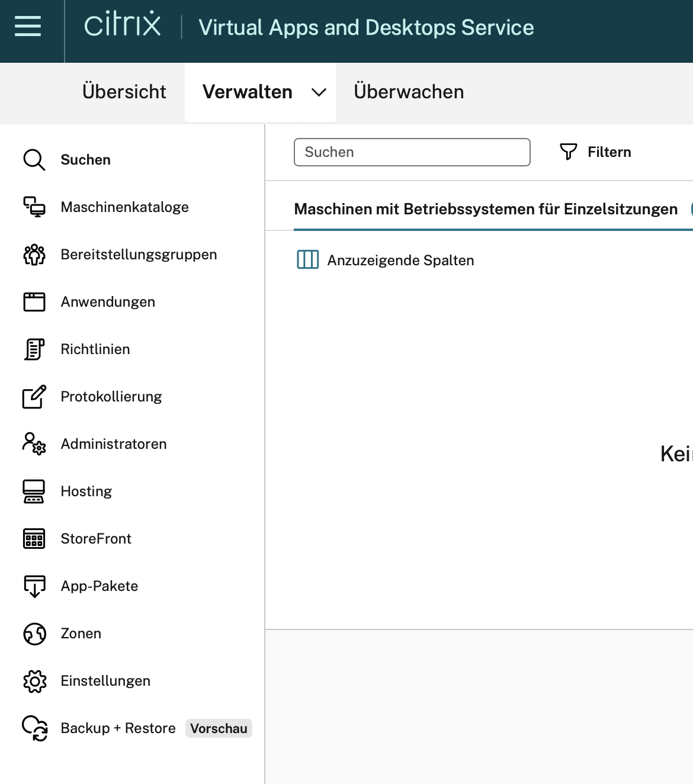Image resolution: width=693 pixels, height=784 pixels.
Task: Select the Verwalten tab
Action: point(248,92)
